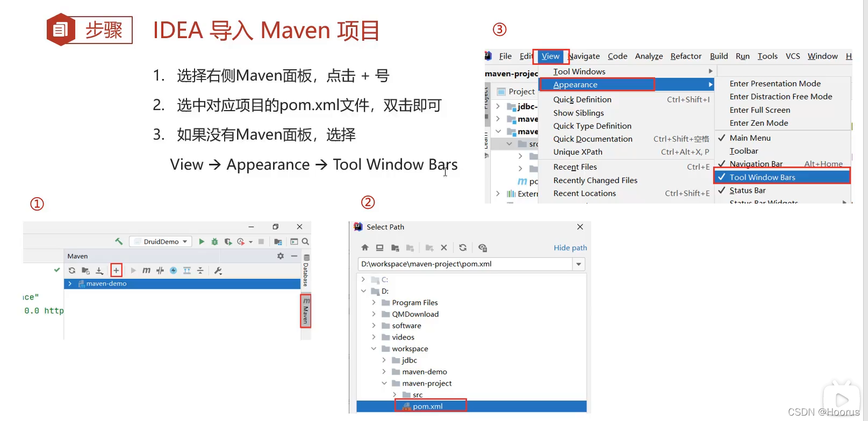868x421 pixels.
Task: Collapse the maven-project folder in Select Path
Action: click(x=384, y=383)
